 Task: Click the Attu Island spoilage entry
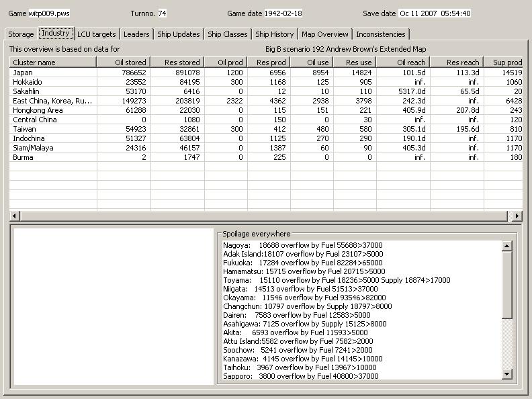point(298,341)
